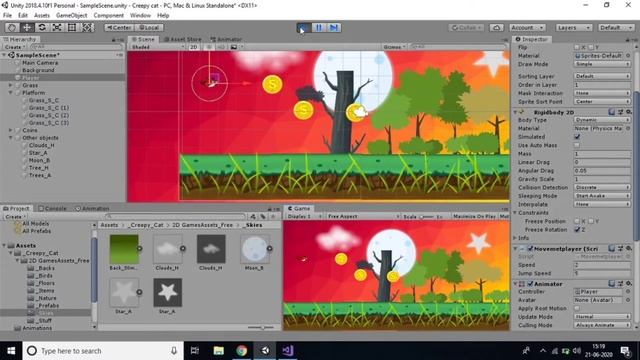Select the Move tool in toolbar

(27, 27)
